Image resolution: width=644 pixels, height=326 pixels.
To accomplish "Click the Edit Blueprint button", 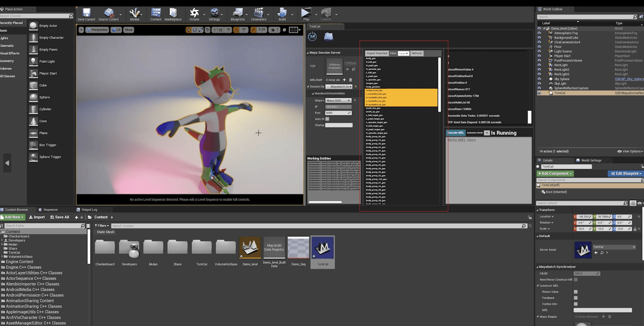I will point(626,173).
